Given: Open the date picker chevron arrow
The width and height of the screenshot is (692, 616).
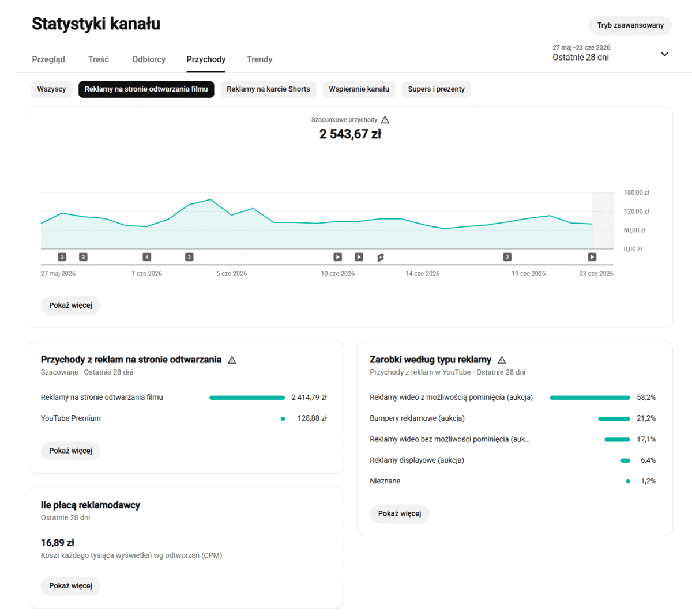Looking at the screenshot, I should pos(664,54).
